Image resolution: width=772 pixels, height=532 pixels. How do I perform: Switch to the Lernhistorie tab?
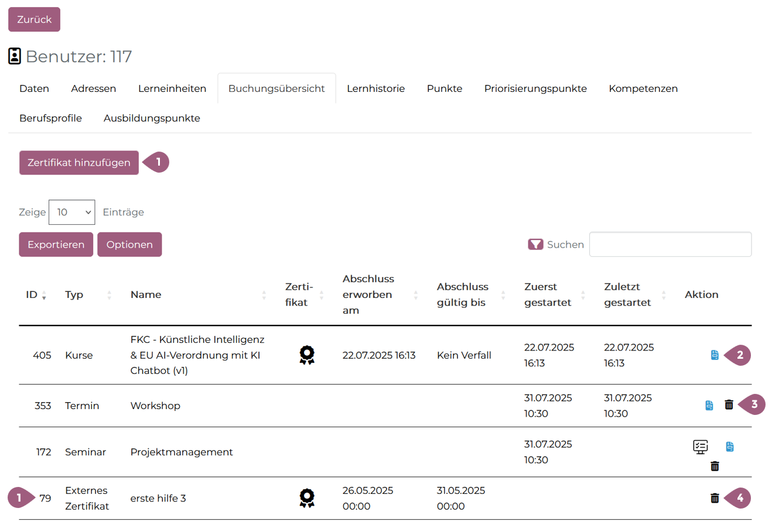tap(375, 88)
